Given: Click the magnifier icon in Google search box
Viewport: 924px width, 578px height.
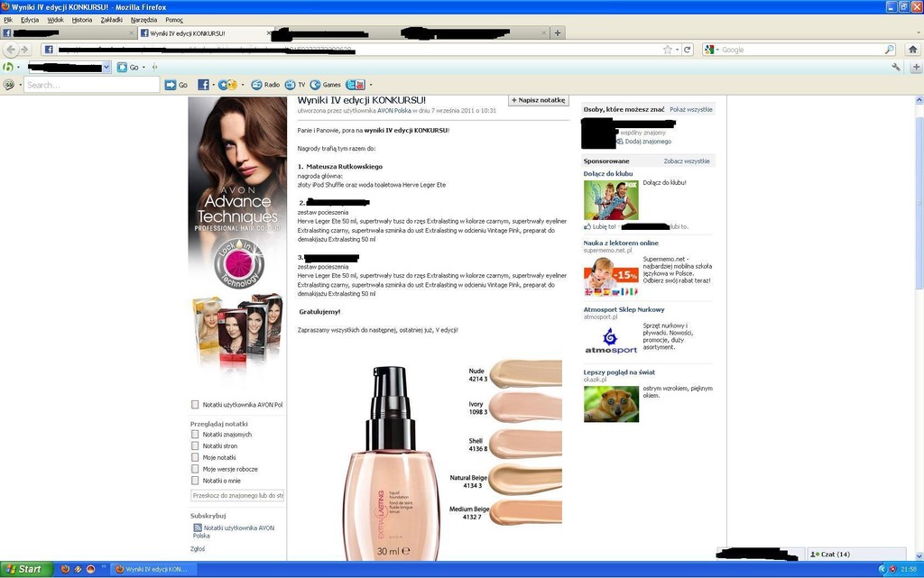Looking at the screenshot, I should [889, 50].
